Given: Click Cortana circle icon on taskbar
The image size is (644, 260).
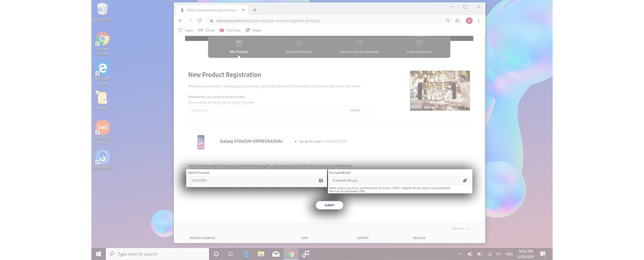Looking at the screenshot, I should click(x=216, y=254).
